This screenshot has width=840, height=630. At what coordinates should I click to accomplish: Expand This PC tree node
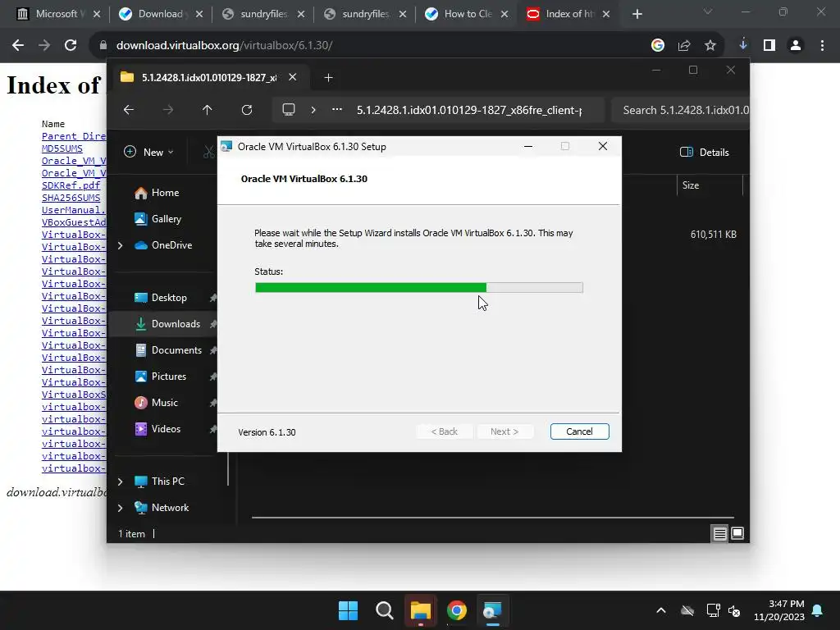(x=121, y=482)
